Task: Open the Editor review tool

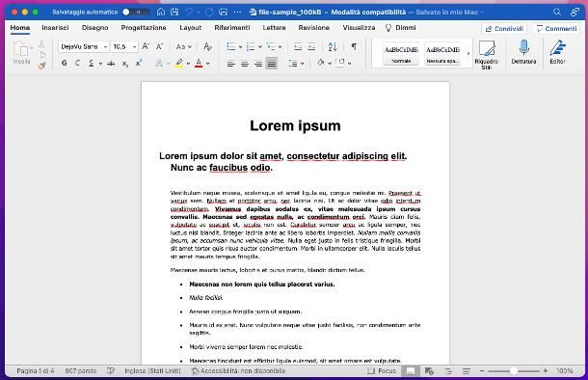Action: coord(557,52)
